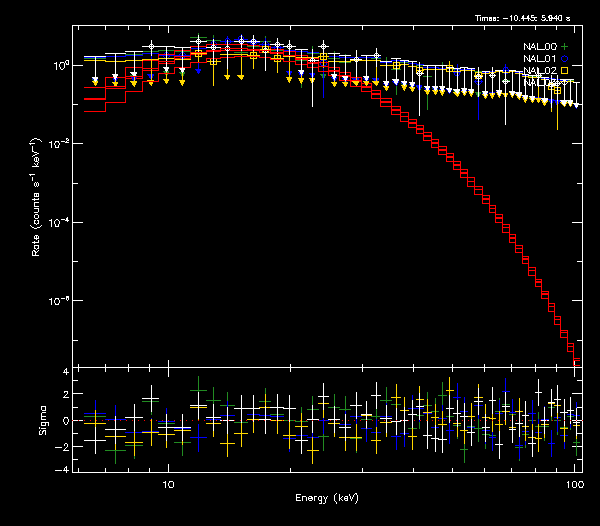
Task: Select the NAI_00 legend label
Action: tap(538, 45)
